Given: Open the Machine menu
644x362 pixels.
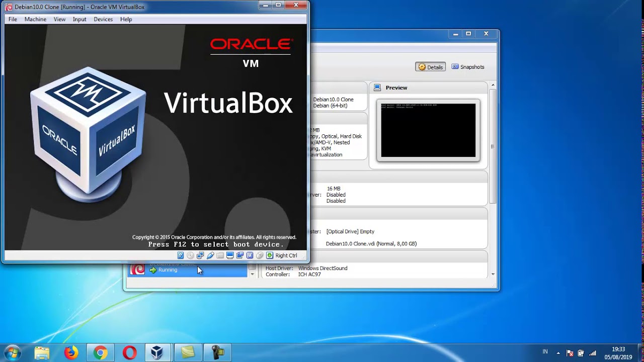Looking at the screenshot, I should (x=35, y=19).
